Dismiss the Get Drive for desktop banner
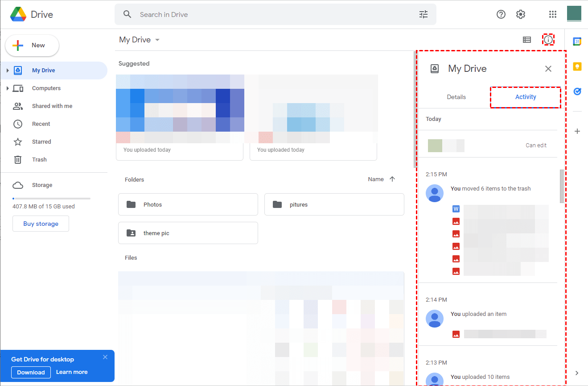 tap(105, 357)
